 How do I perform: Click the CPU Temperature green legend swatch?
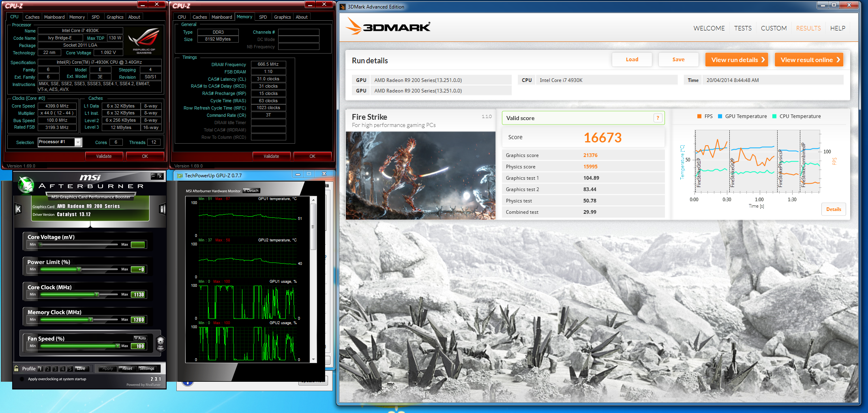pyautogui.click(x=774, y=116)
